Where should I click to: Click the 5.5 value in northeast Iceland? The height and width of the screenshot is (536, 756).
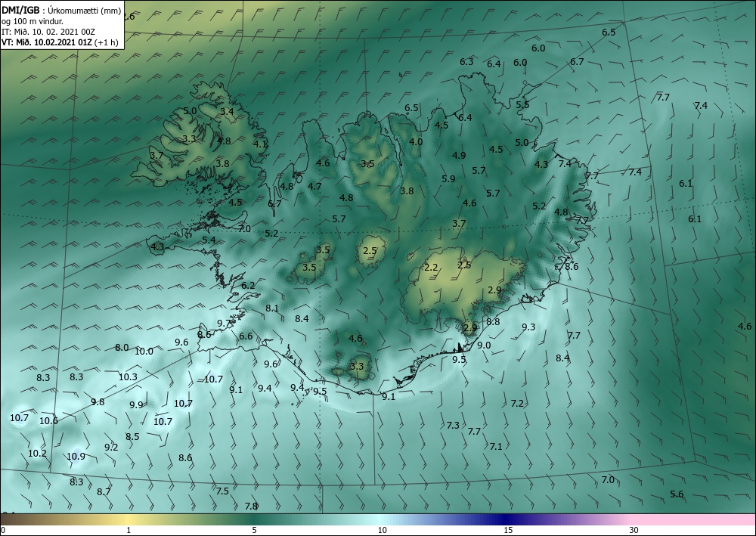[x=522, y=104]
